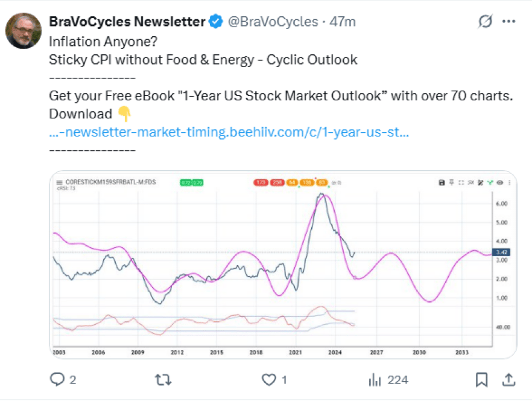
Task: Click the chart's save disk icon
Action: pyautogui.click(x=442, y=182)
